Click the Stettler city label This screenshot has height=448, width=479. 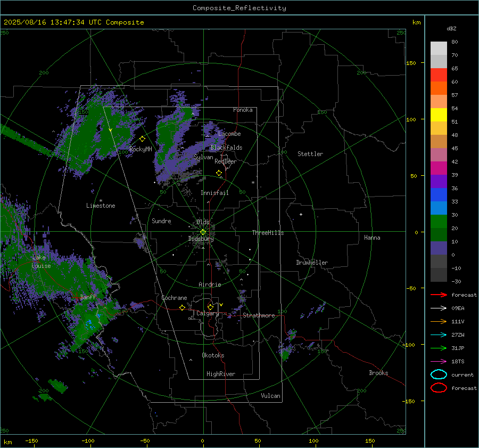[x=310, y=154]
